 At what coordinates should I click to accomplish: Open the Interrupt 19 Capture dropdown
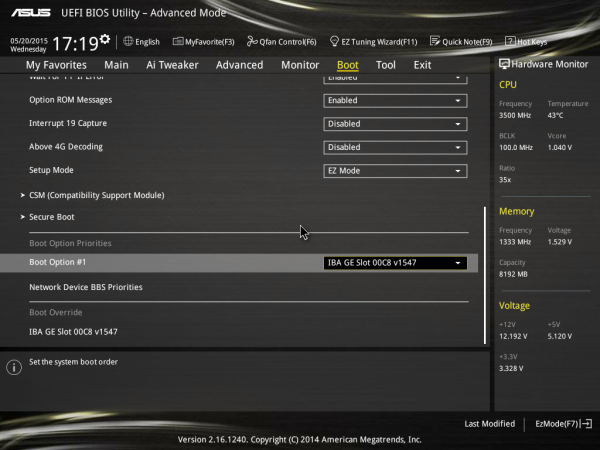click(x=395, y=124)
